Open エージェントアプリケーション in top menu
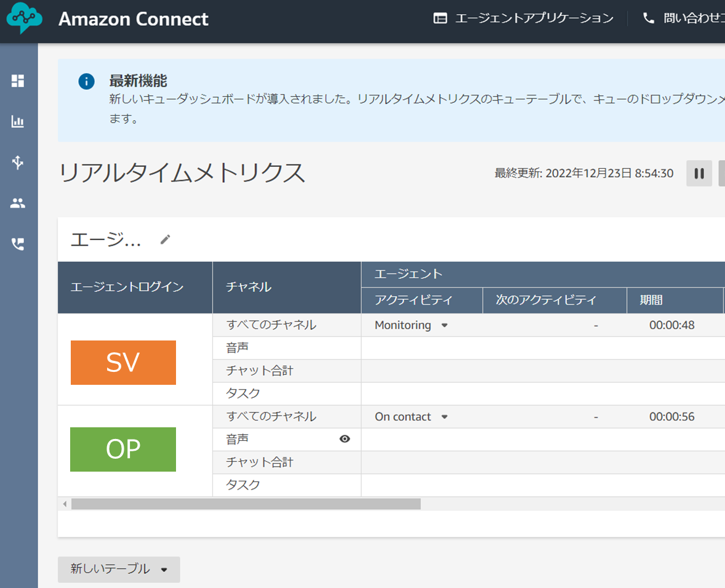Image resolution: width=725 pixels, height=588 pixels. coord(523,18)
